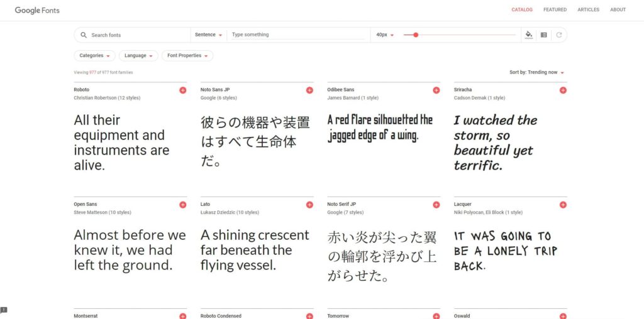Expand the Language filter dropdown
This screenshot has width=644, height=319.
click(138, 56)
